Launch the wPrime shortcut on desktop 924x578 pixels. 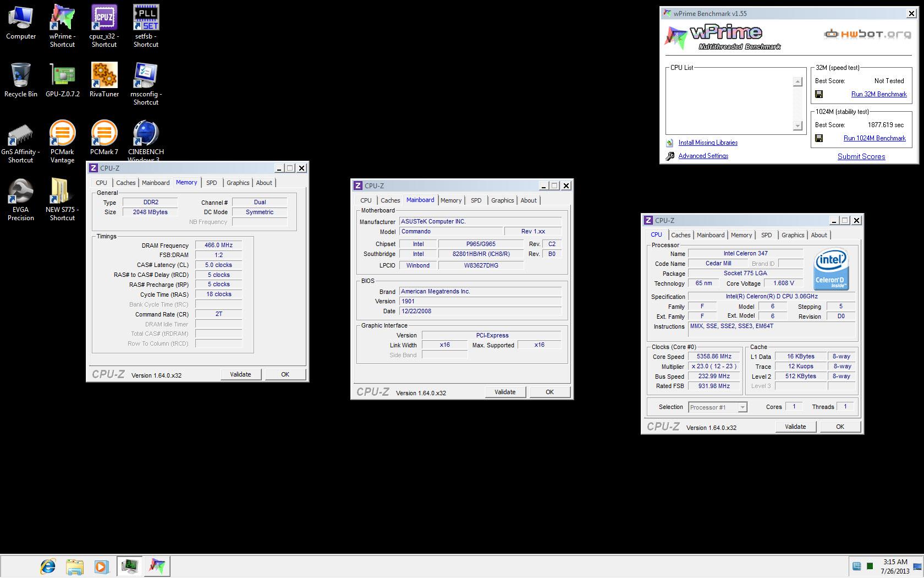62,26
